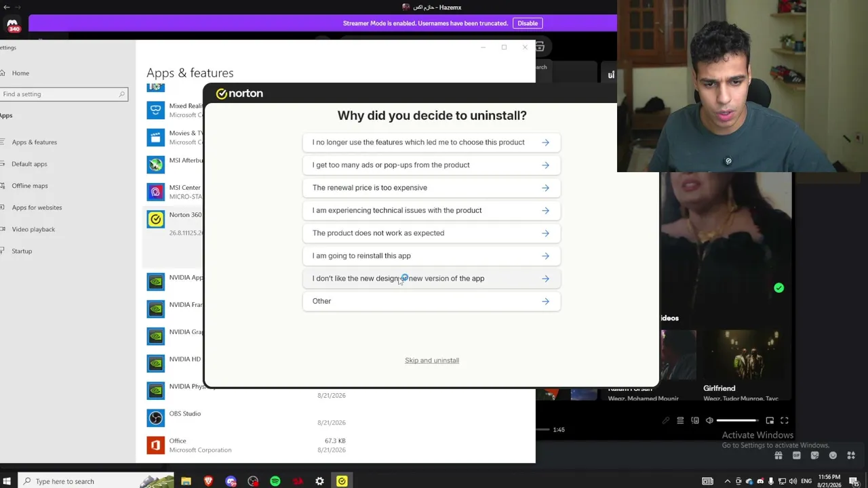The width and height of the screenshot is (868, 488).
Task: Select Movies & TV app icon
Action: click(x=156, y=138)
